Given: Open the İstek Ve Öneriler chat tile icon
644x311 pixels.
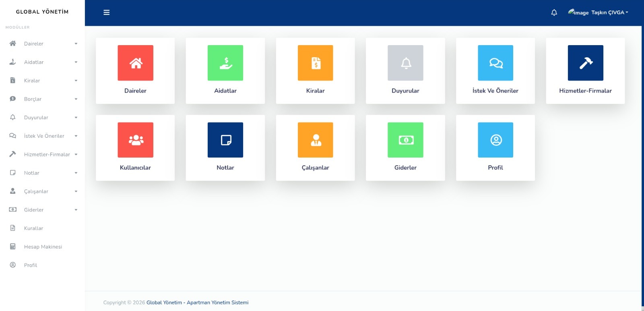Looking at the screenshot, I should (x=495, y=63).
